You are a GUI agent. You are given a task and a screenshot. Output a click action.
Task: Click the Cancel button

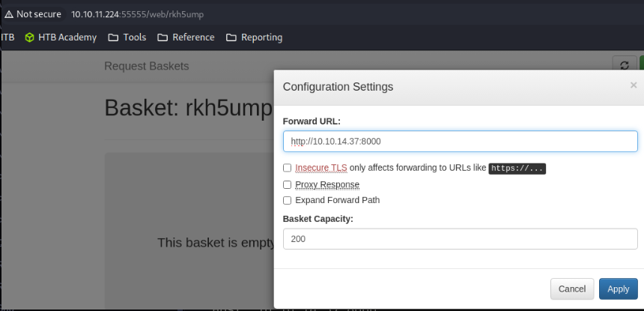point(572,289)
